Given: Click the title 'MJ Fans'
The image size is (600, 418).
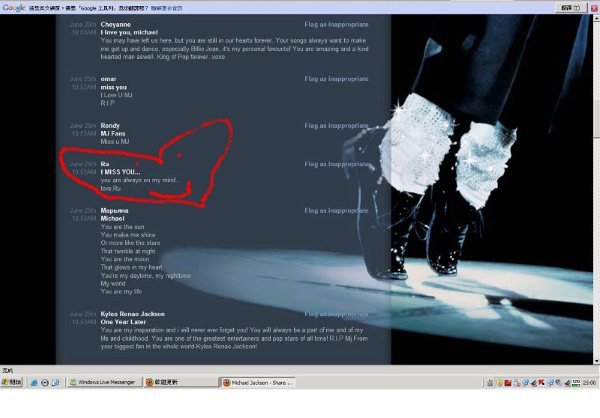Looking at the screenshot, I should tap(113, 134).
